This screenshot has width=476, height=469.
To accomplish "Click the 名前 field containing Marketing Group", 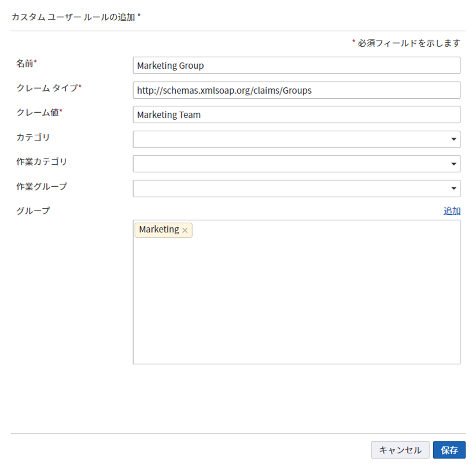I will (296, 65).
